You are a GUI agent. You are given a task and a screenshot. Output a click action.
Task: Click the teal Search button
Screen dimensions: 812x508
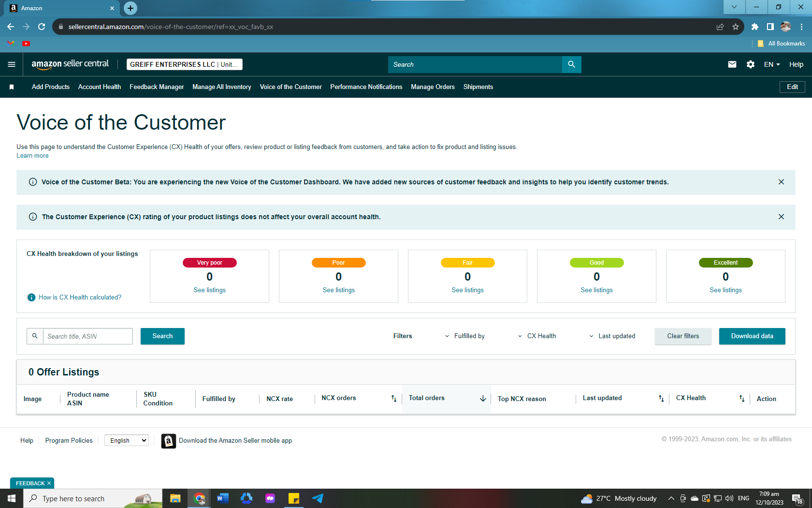(x=162, y=336)
